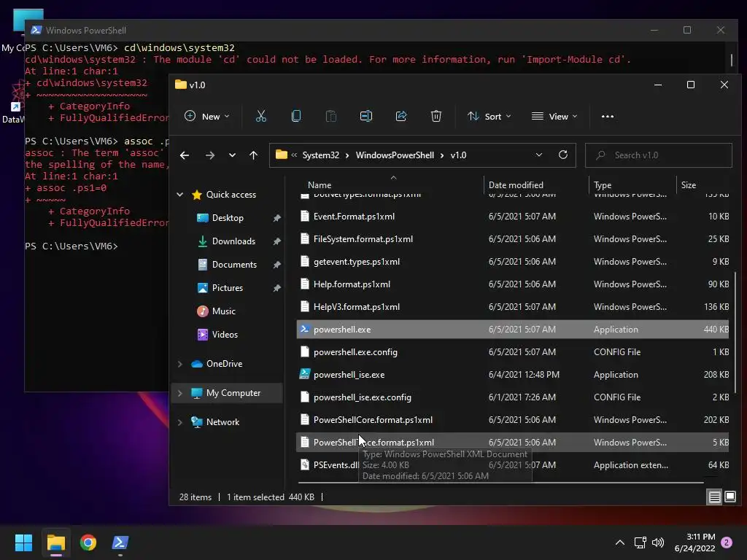Select Documents in Quick access
This screenshot has width=747, height=560.
(x=234, y=264)
